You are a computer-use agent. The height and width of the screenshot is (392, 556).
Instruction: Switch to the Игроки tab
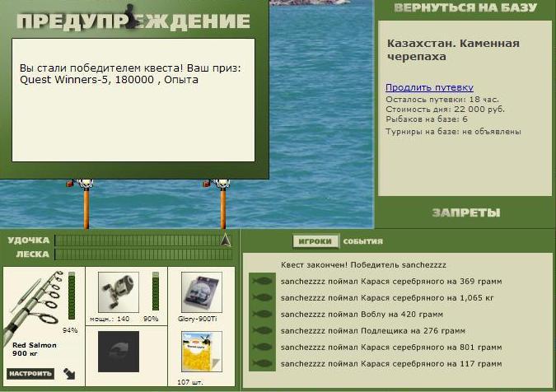315,241
